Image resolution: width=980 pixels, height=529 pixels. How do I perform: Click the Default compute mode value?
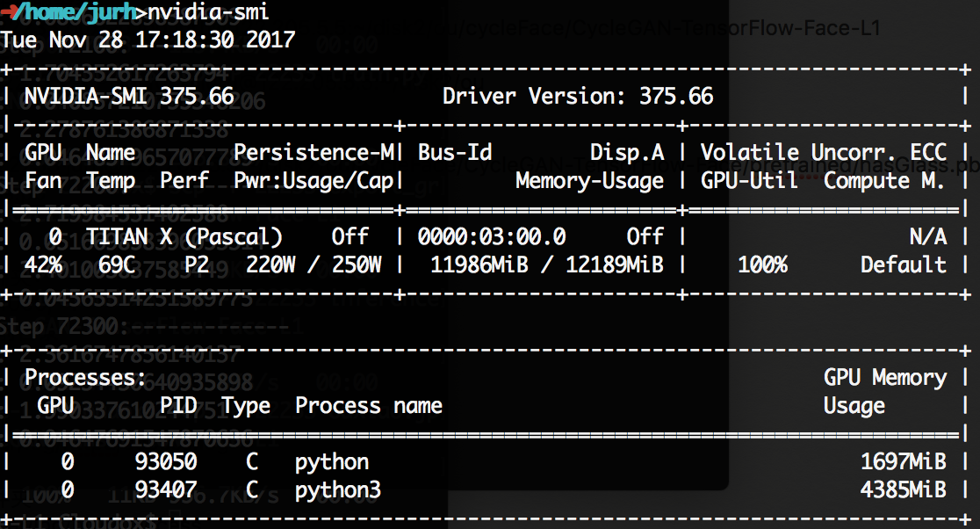[x=903, y=264]
